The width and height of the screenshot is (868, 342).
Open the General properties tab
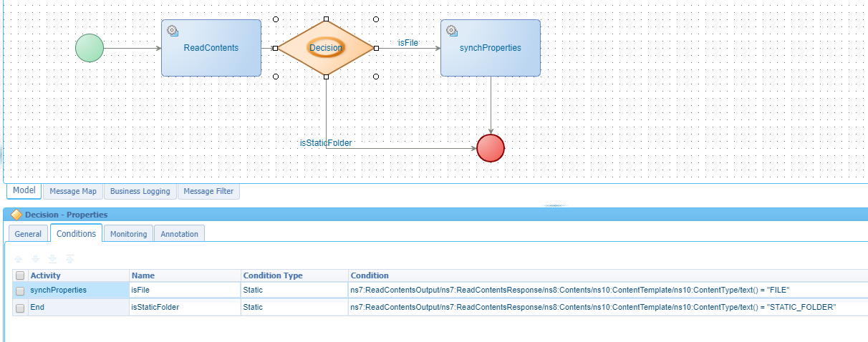[x=28, y=234]
